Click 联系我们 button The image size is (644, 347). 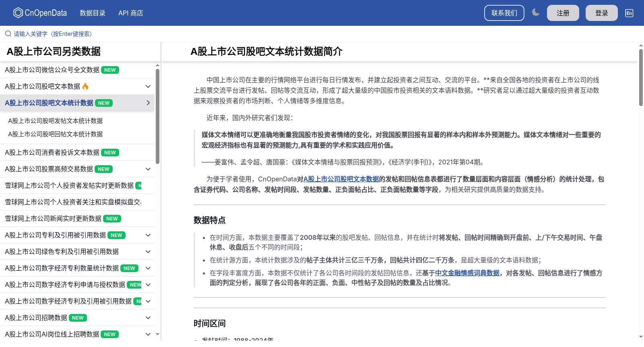pyautogui.click(x=504, y=13)
